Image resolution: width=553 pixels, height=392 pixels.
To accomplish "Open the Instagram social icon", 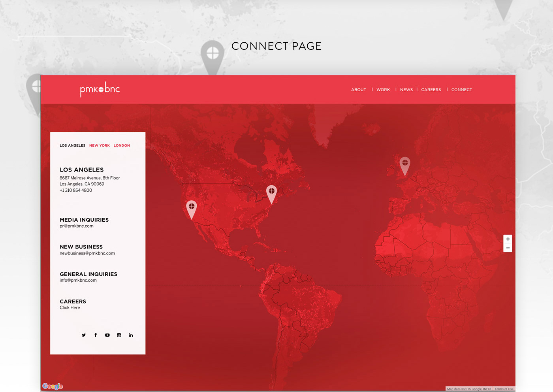I will [x=119, y=335].
